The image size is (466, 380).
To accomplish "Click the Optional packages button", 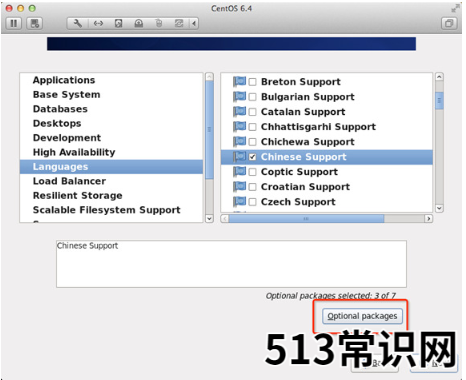I will click(x=362, y=316).
